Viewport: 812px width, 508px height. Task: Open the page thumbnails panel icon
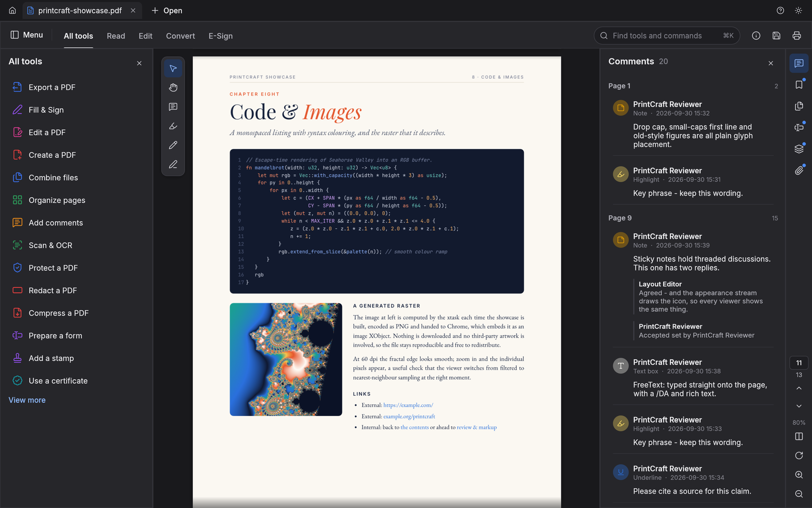click(x=799, y=106)
